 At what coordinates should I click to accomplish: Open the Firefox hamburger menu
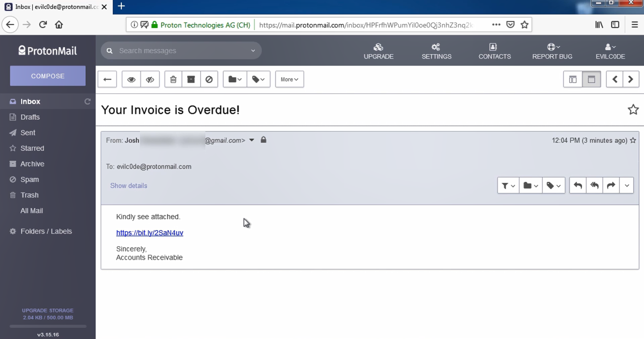tap(635, 25)
